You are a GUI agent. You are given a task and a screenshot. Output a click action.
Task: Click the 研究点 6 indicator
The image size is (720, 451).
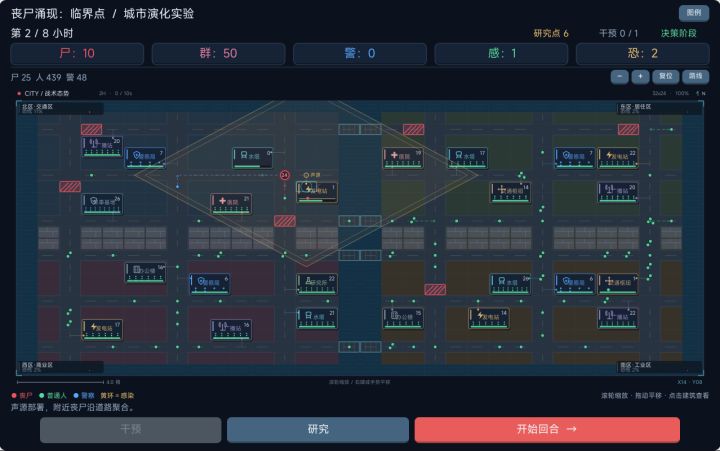(551, 34)
